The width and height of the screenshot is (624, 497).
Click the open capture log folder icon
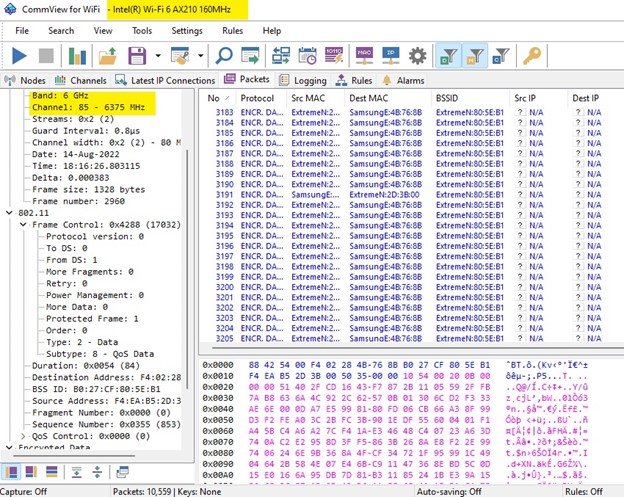[107, 56]
